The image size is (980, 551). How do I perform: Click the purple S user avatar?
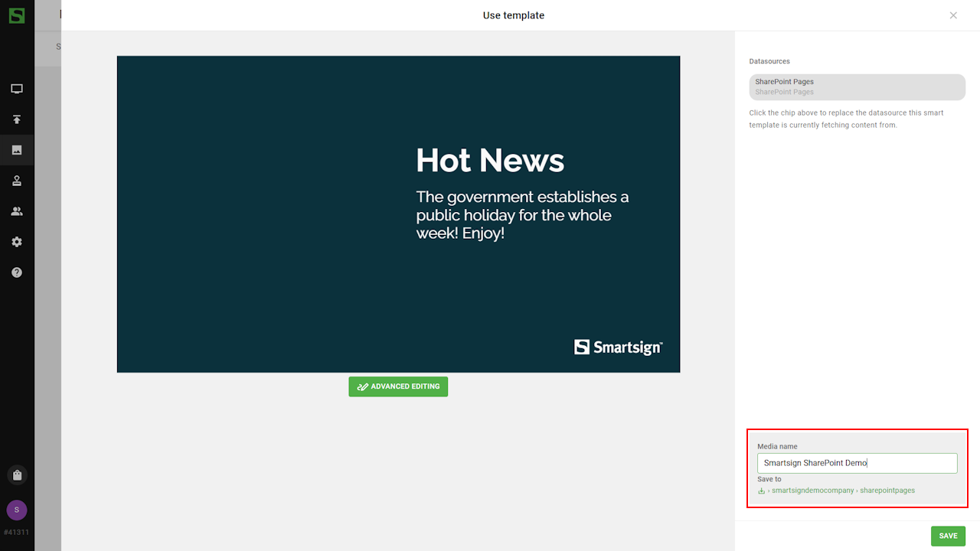click(17, 510)
